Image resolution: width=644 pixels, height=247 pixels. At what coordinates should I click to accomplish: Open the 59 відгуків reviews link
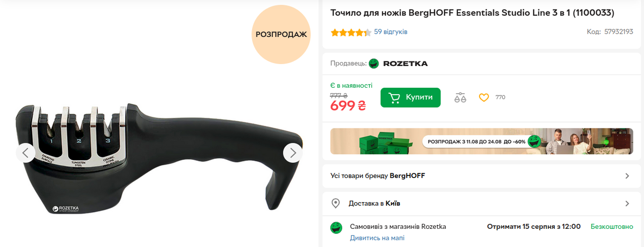pyautogui.click(x=391, y=32)
